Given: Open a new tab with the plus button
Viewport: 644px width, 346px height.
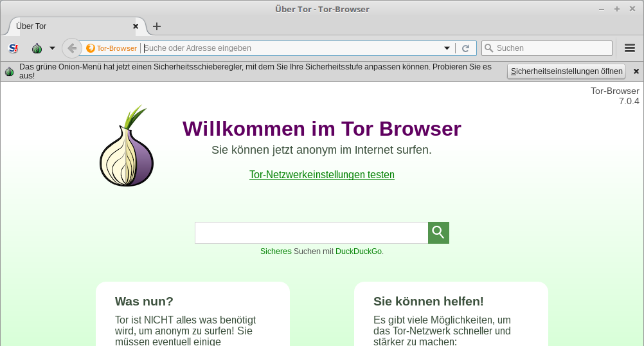Looking at the screenshot, I should pyautogui.click(x=156, y=26).
